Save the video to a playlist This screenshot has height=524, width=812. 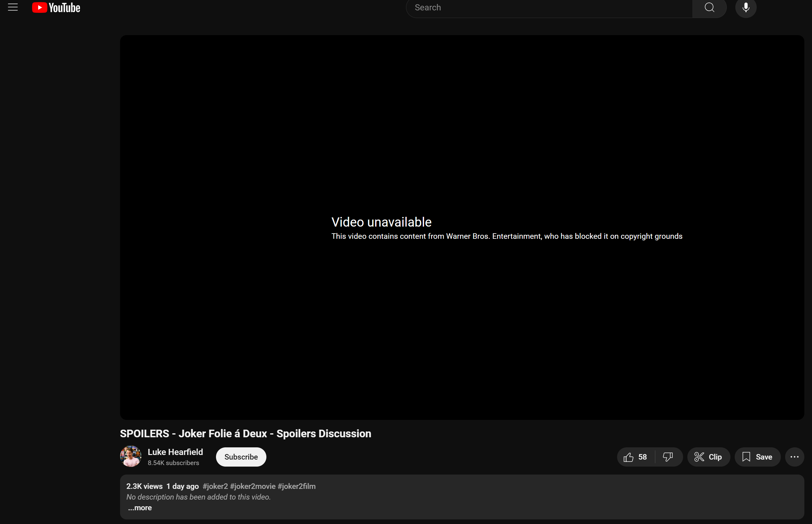point(757,457)
